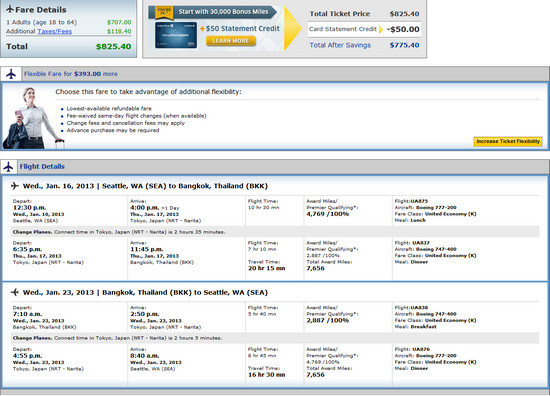Click the 4:55 p.m. departure time from Tokyo
550x396 pixels.
(27, 356)
